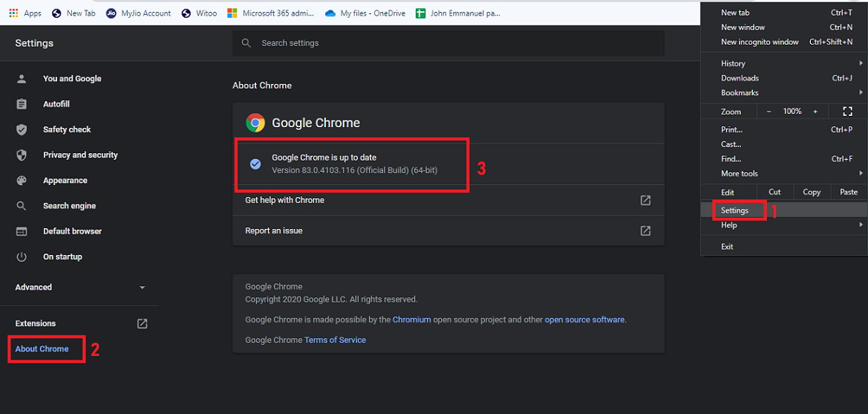Open the My files - OneDrive bookmark

click(x=365, y=13)
